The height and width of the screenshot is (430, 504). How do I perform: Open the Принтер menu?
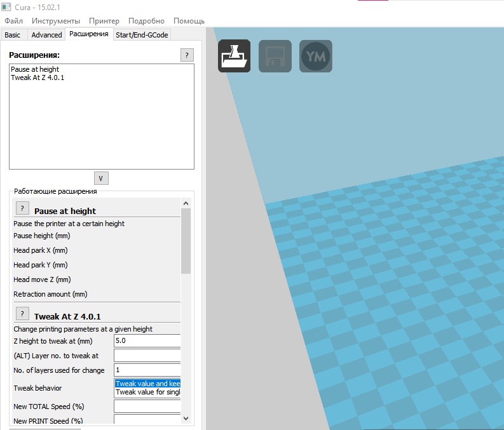(104, 21)
